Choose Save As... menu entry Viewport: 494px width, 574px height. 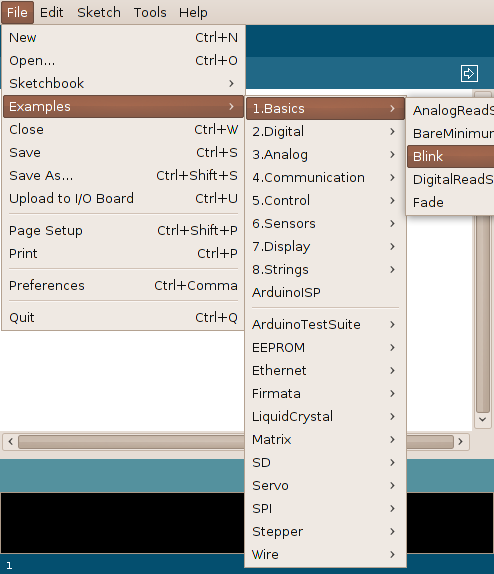(x=123, y=175)
